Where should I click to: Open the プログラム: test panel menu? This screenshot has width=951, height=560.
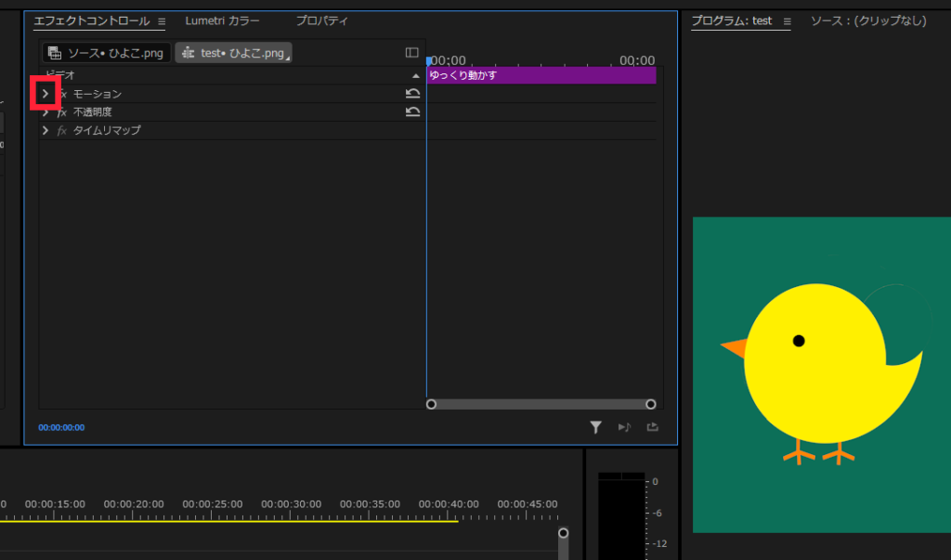pos(787,21)
